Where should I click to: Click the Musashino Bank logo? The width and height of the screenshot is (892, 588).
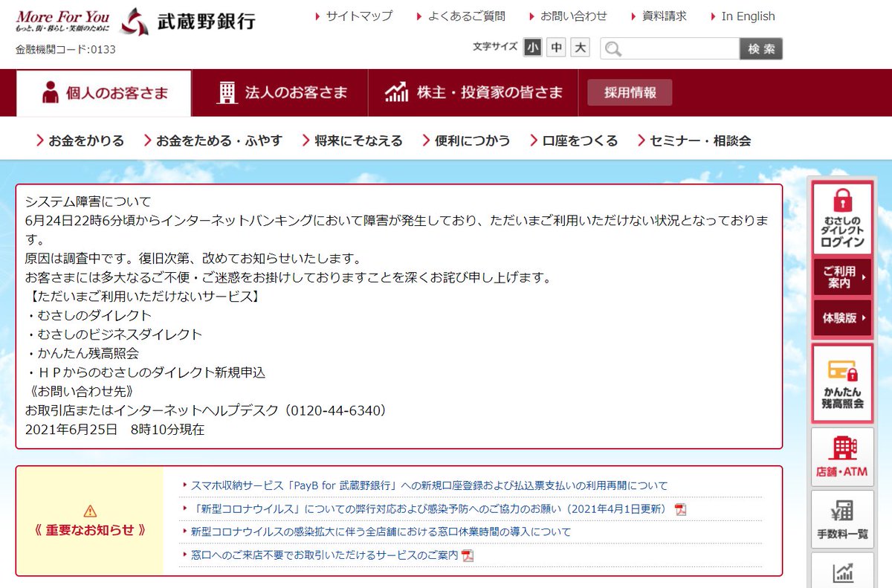[187, 22]
